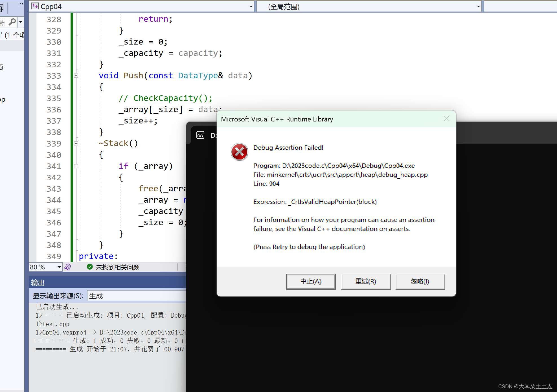Click the 显示输出来源(S): label
Viewport: 557px width, 392px height.
58,296
